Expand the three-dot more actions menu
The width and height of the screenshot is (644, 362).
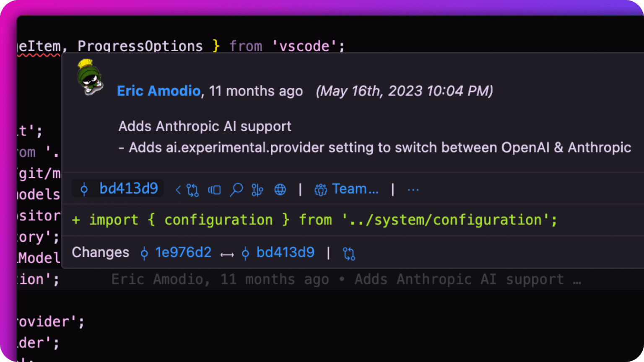pos(413,190)
